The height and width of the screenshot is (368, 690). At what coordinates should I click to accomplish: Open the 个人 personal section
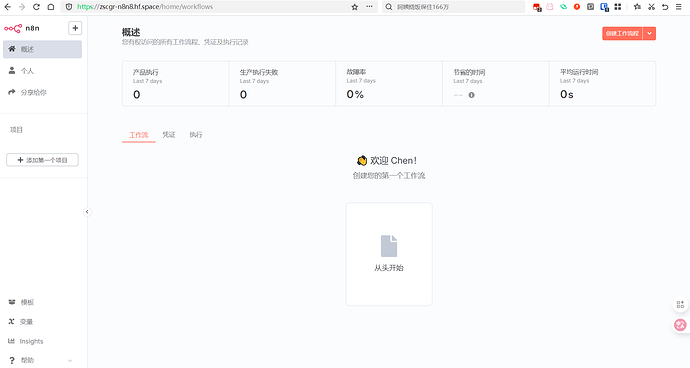(42, 71)
